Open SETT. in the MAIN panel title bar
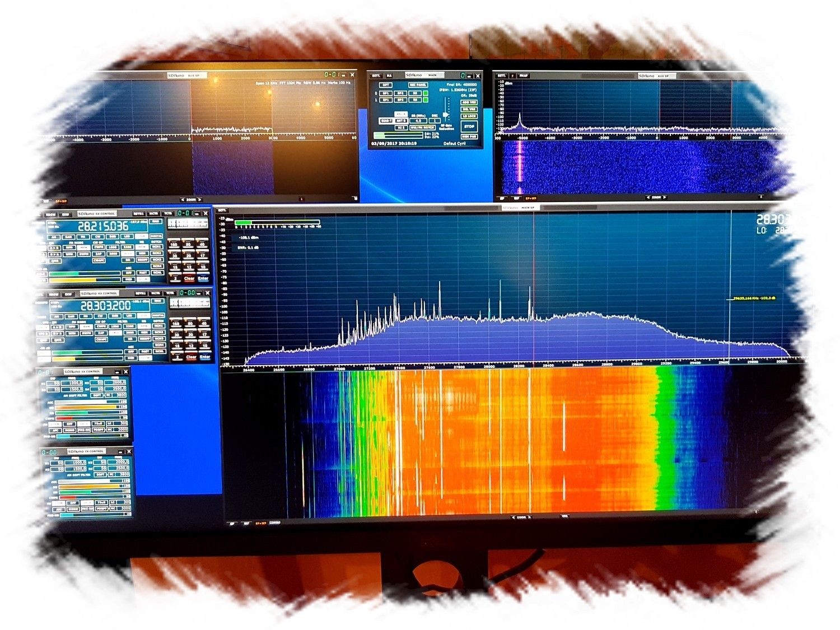Image resolution: width=840 pixels, height=630 pixels. (376, 76)
